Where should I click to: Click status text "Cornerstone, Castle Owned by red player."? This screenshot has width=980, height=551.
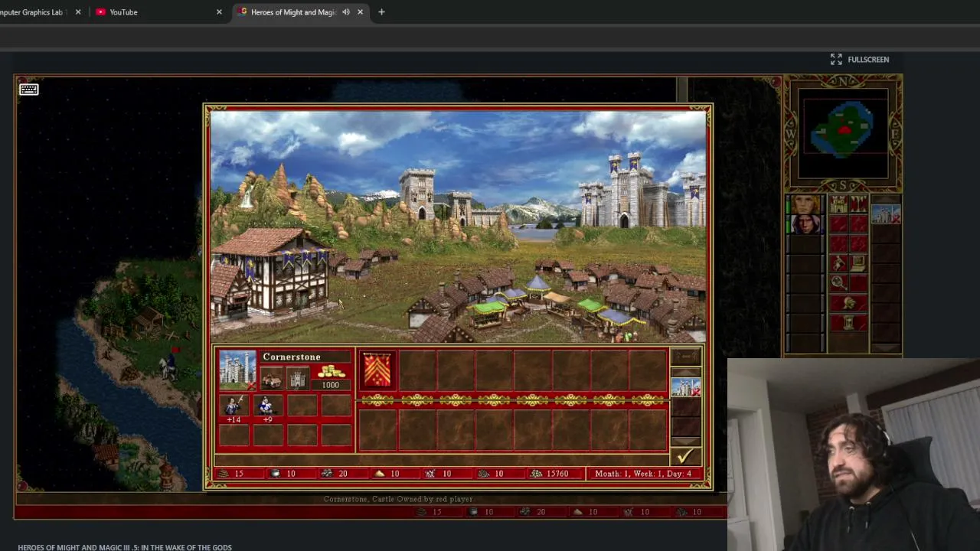(398, 499)
